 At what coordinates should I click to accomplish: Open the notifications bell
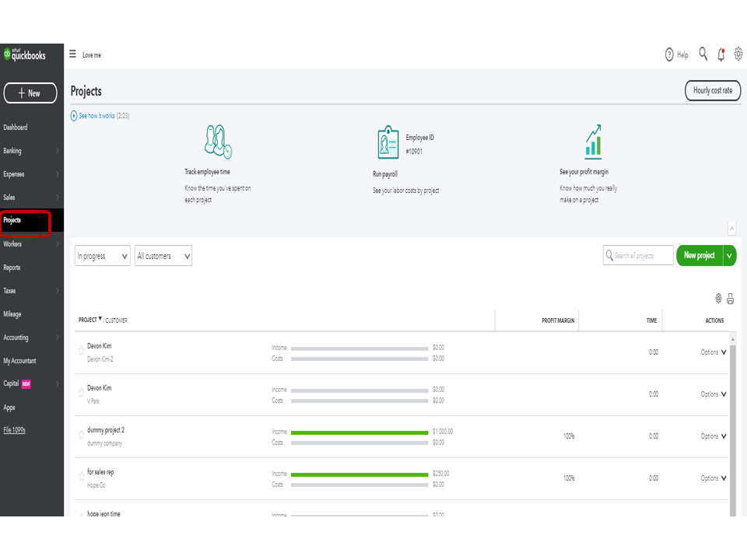[x=721, y=54]
